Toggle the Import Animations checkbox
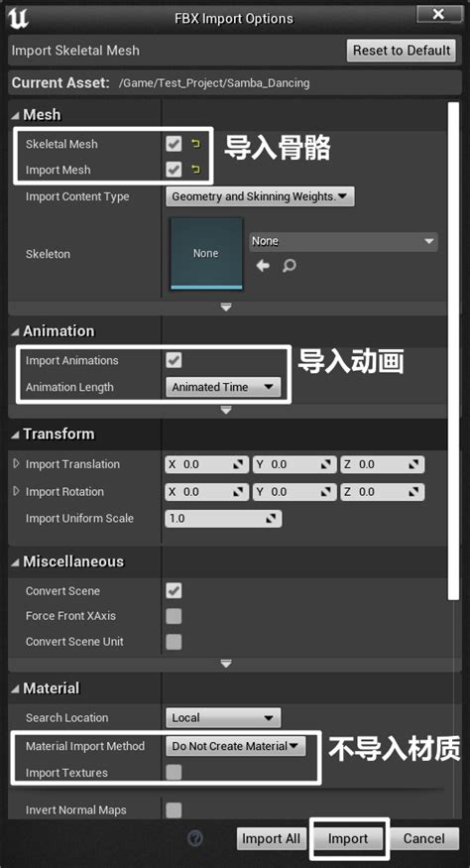Image resolution: width=470 pixels, height=868 pixels. point(174,361)
